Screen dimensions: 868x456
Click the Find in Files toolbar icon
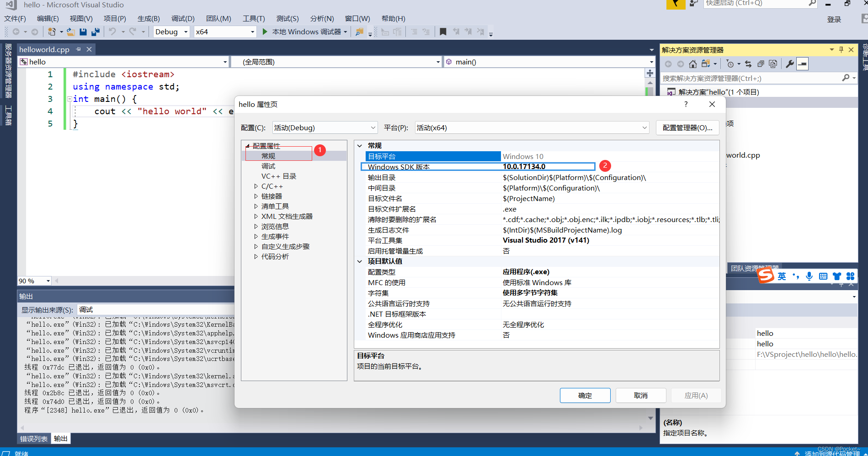(x=360, y=32)
